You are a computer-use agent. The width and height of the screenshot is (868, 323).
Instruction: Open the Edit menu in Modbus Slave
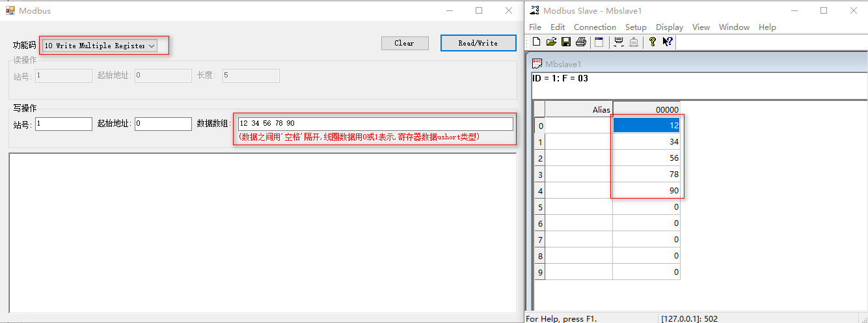558,27
